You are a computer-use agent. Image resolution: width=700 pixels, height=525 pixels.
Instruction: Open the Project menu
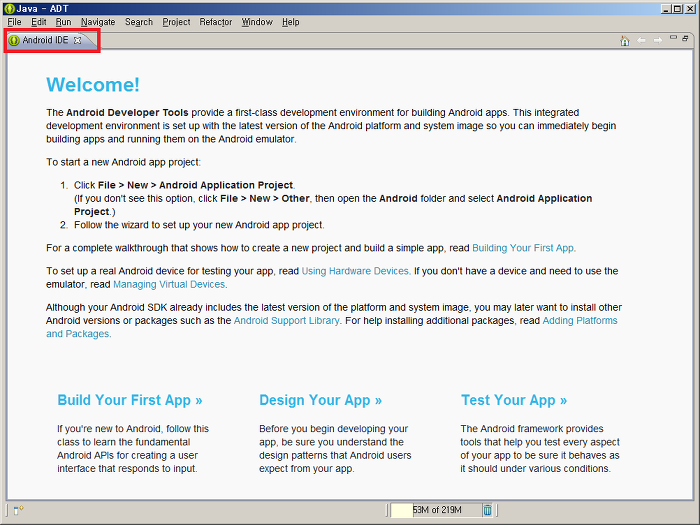click(x=176, y=22)
